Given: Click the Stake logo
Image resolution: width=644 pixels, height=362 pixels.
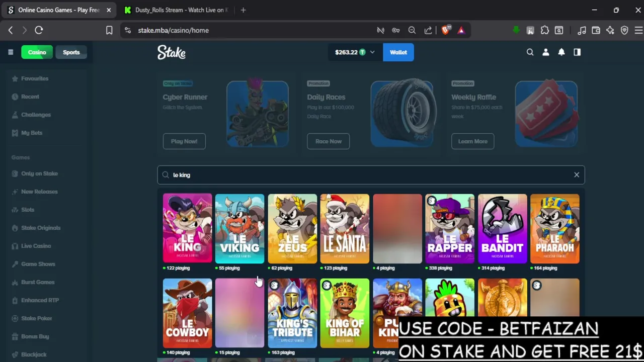Looking at the screenshot, I should click(172, 52).
